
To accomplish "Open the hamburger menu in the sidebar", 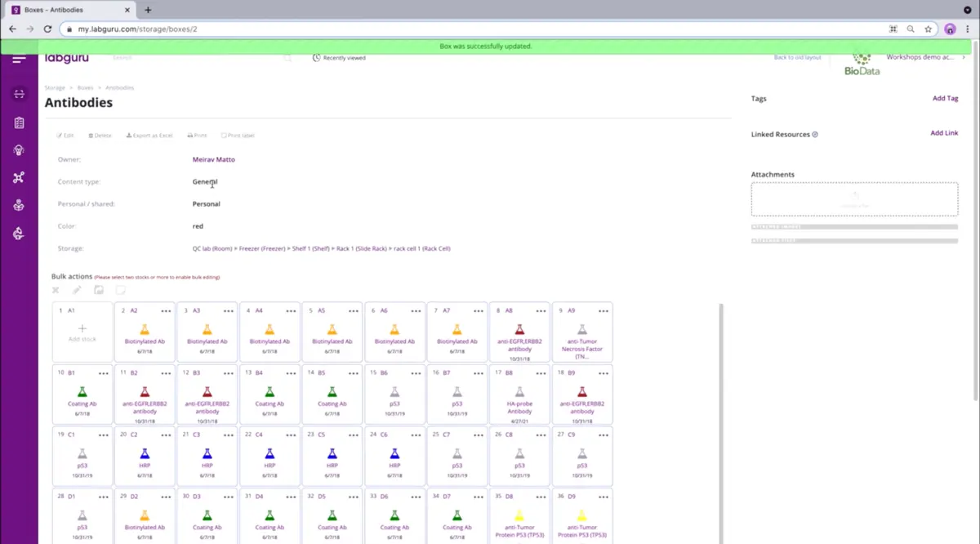I will click(19, 59).
